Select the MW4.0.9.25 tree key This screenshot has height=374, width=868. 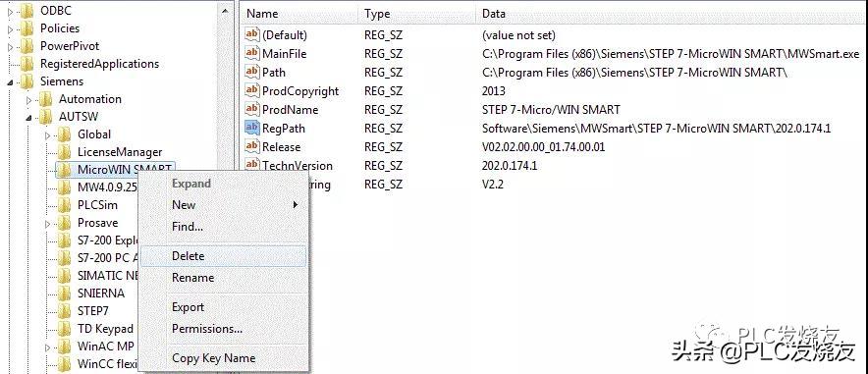tap(107, 187)
